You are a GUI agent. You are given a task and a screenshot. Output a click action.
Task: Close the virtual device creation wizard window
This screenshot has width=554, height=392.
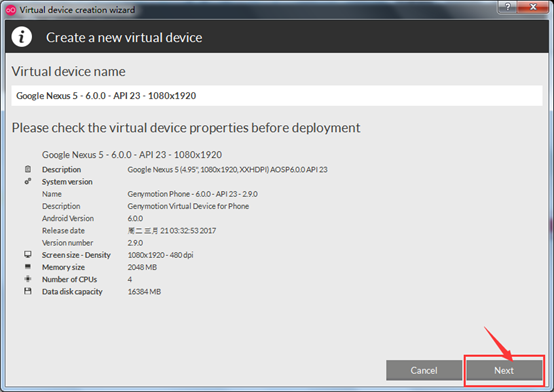pyautogui.click(x=533, y=7)
